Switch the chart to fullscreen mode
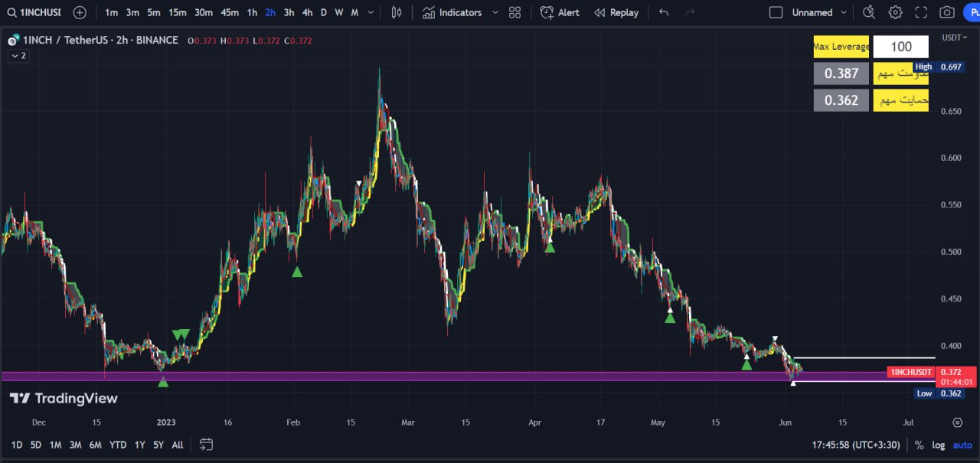 tap(921, 12)
